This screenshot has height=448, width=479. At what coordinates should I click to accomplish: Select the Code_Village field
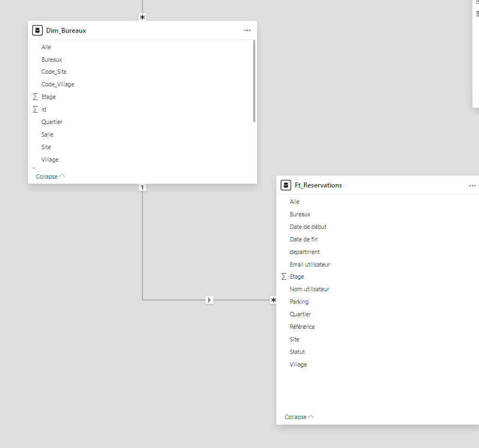[x=58, y=84]
